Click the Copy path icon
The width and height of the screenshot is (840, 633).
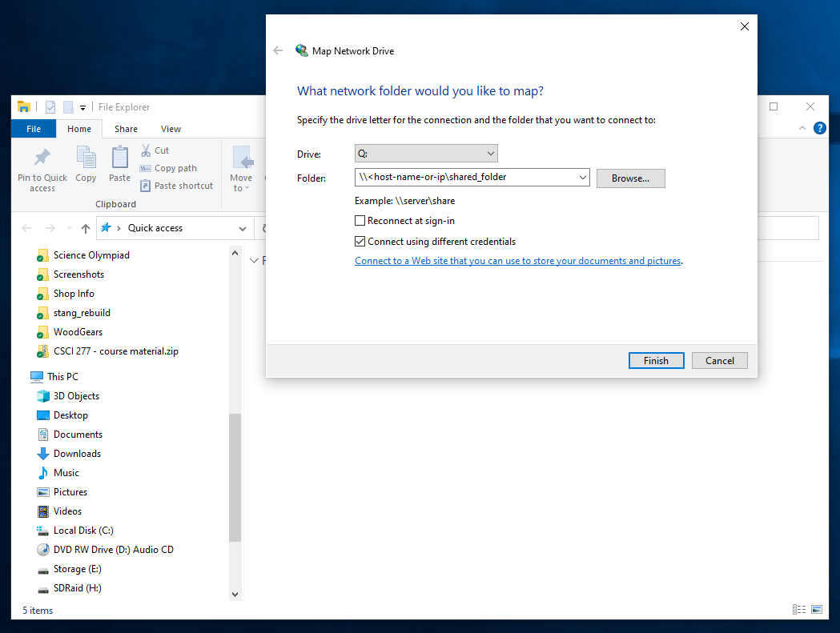(146, 168)
